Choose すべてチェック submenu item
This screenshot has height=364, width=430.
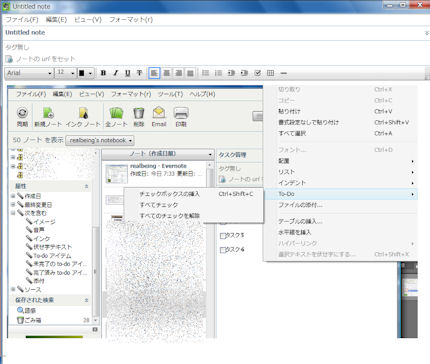pos(194,205)
